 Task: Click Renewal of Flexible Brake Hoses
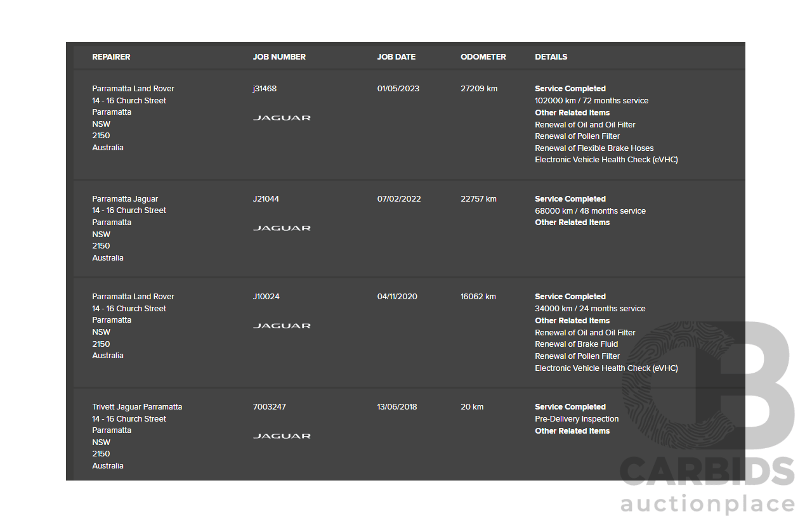coord(594,148)
